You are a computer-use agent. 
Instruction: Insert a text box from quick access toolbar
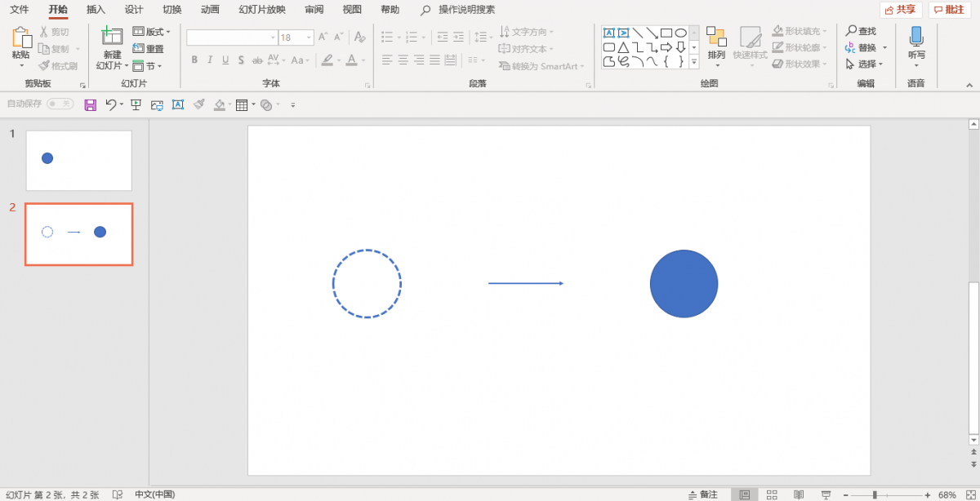point(177,104)
